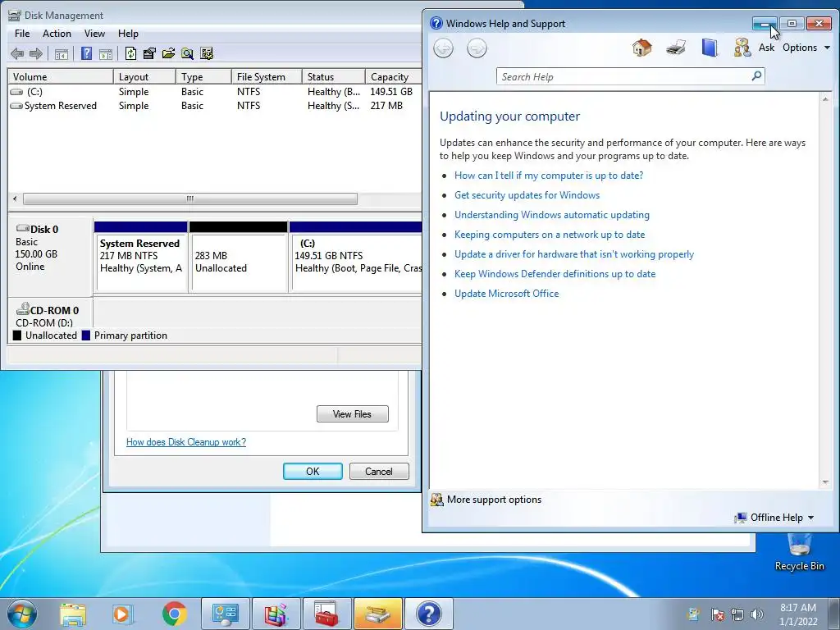Image resolution: width=840 pixels, height=630 pixels.
Task: Open 'How can I tell if my computer is up to date?'
Action: (x=549, y=176)
